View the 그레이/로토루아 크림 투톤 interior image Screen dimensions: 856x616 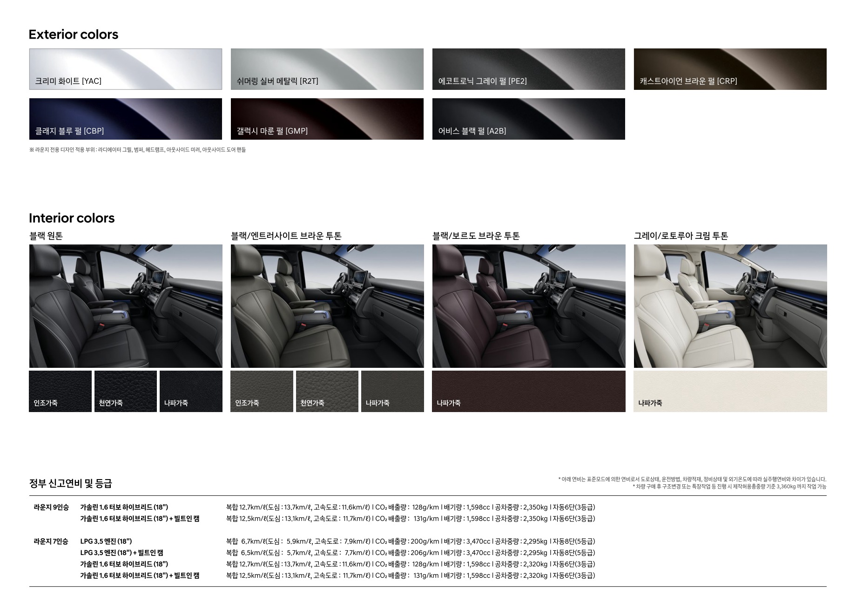(x=730, y=306)
